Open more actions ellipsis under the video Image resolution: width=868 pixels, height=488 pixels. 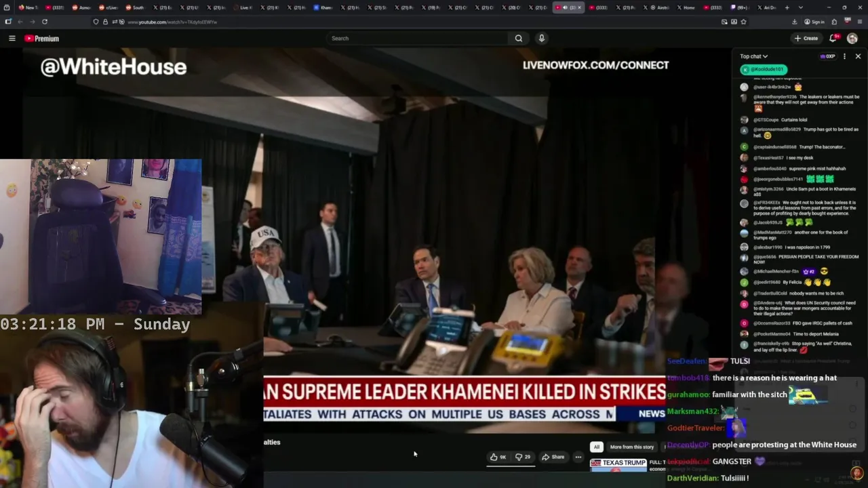coord(578,457)
